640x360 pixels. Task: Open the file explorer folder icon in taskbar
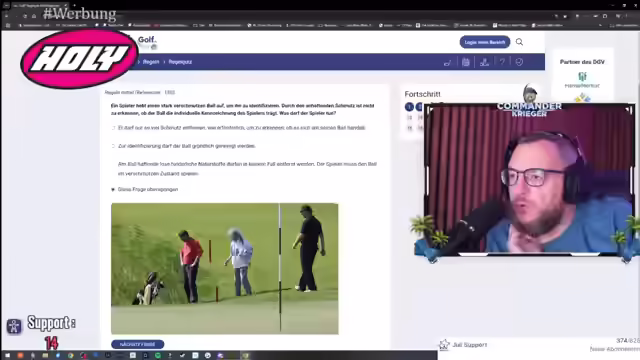45,356
